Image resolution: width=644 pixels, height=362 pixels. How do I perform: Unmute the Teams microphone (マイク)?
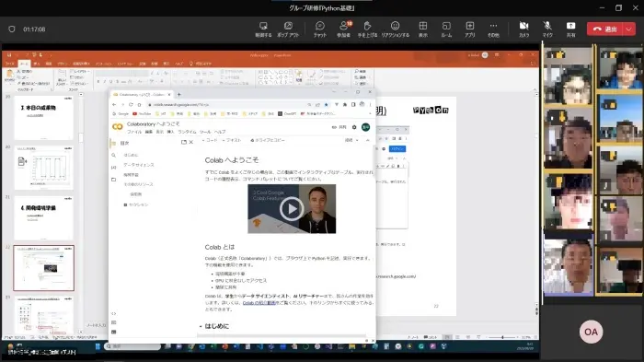547,29
